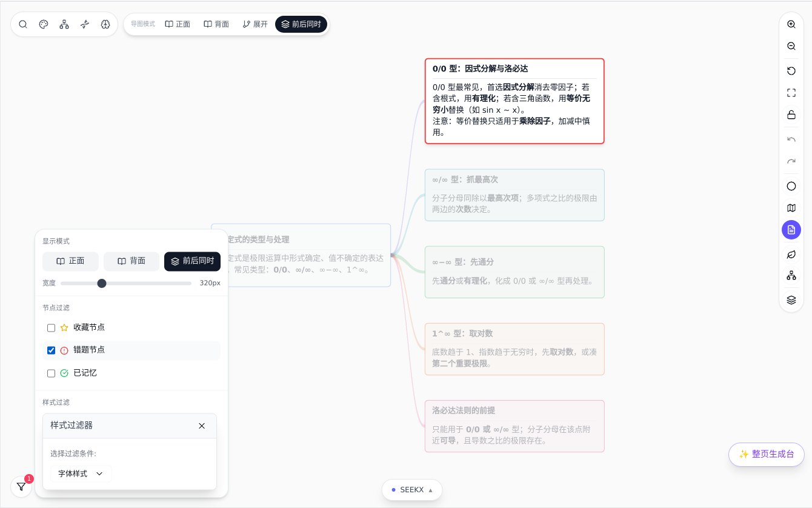The image size is (812, 508).
Task: Select 前后同时 in the 显示模式 panel
Action: (x=193, y=261)
